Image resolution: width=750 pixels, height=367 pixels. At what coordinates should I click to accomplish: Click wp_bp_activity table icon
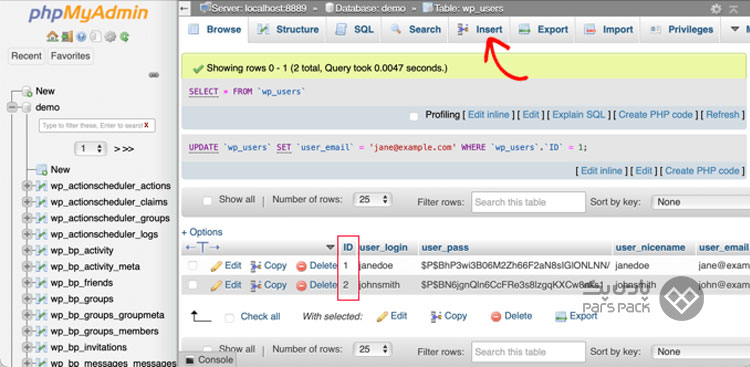click(42, 250)
